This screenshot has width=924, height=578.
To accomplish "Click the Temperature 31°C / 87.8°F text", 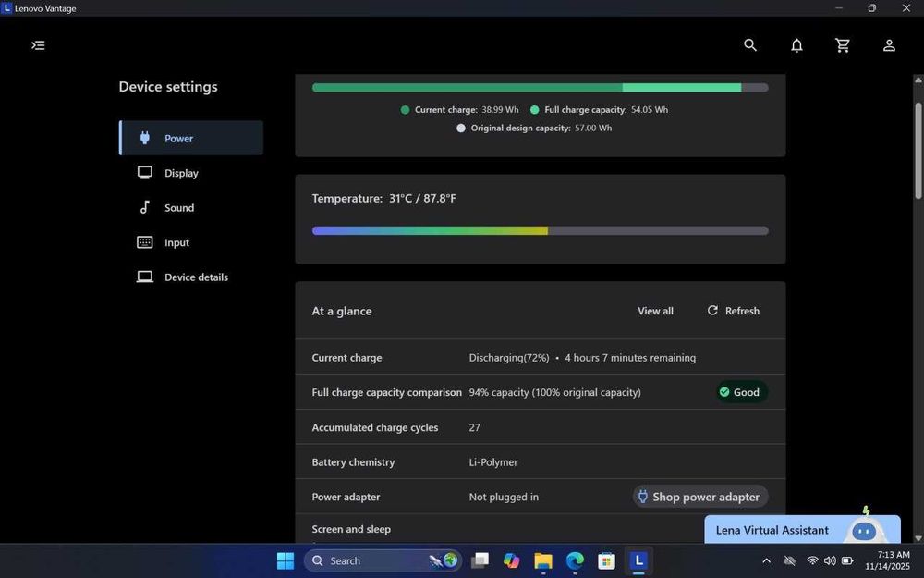I will tap(383, 198).
